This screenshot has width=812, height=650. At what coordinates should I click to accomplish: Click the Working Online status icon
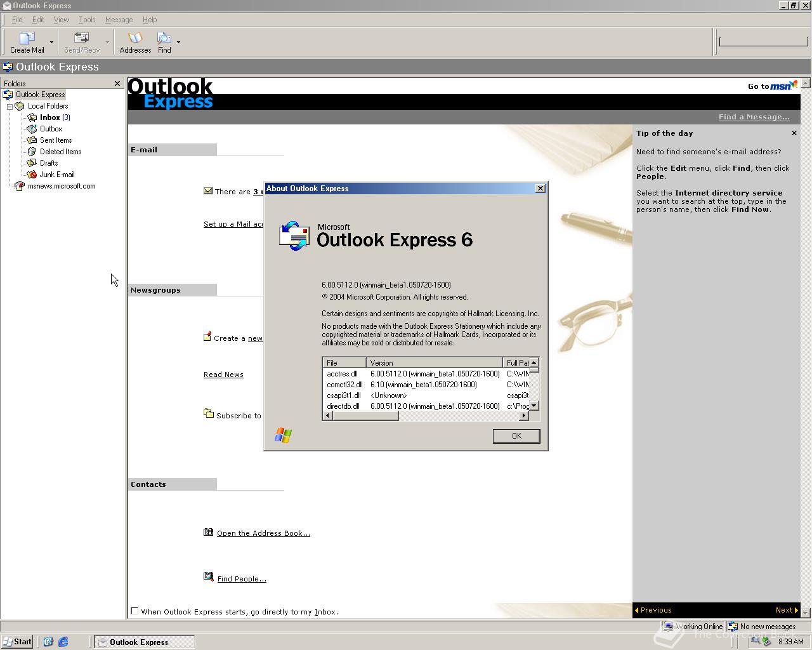(669, 627)
